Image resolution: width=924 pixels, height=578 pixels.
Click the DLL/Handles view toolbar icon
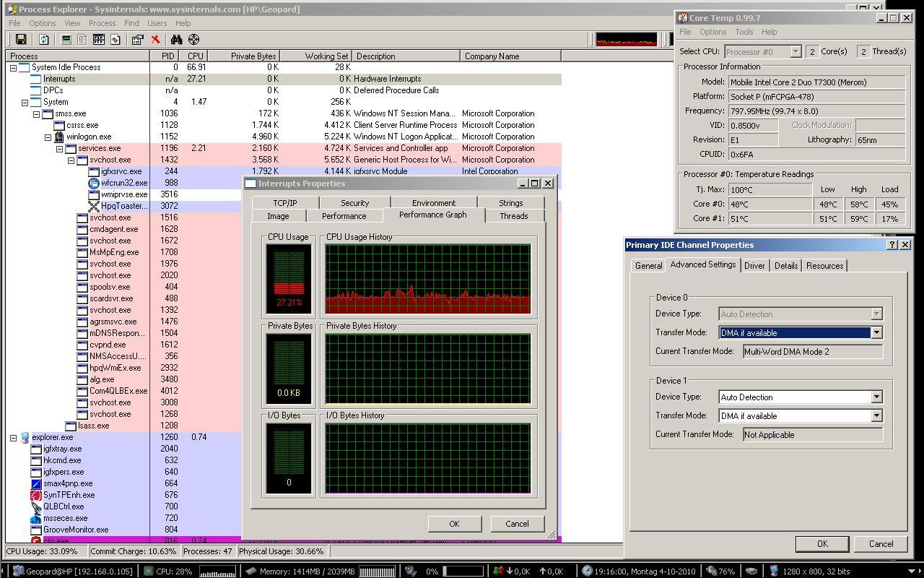(x=115, y=40)
